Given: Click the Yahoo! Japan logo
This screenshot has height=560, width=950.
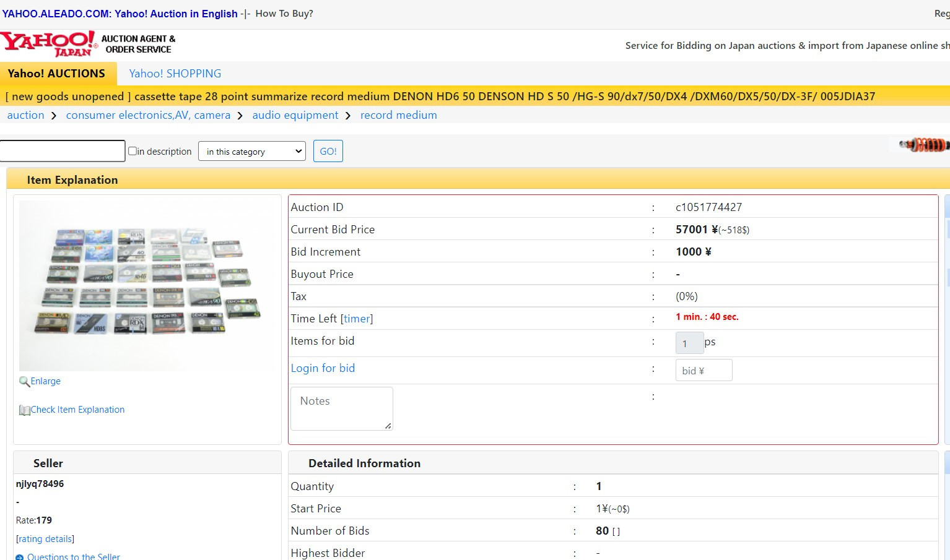Looking at the screenshot, I should point(50,45).
